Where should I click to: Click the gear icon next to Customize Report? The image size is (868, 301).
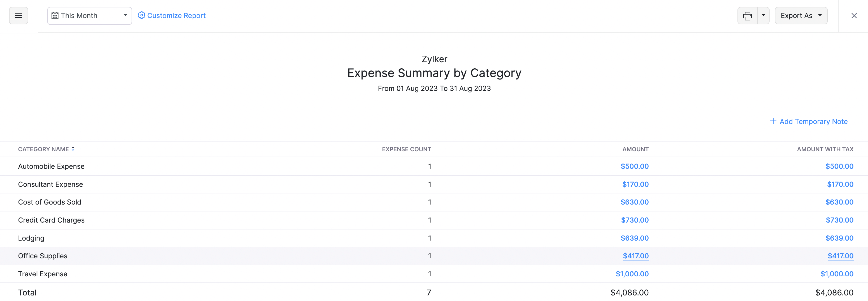click(141, 15)
